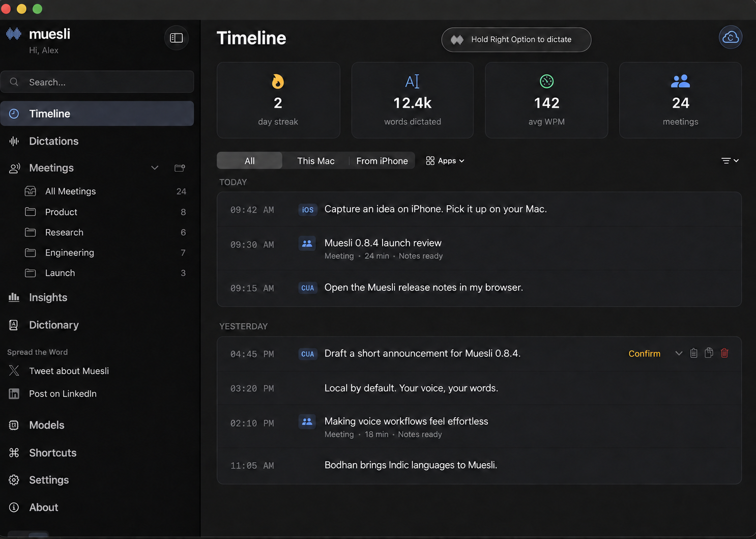Select the All filter tab
Image resolution: width=756 pixels, height=539 pixels.
click(249, 161)
